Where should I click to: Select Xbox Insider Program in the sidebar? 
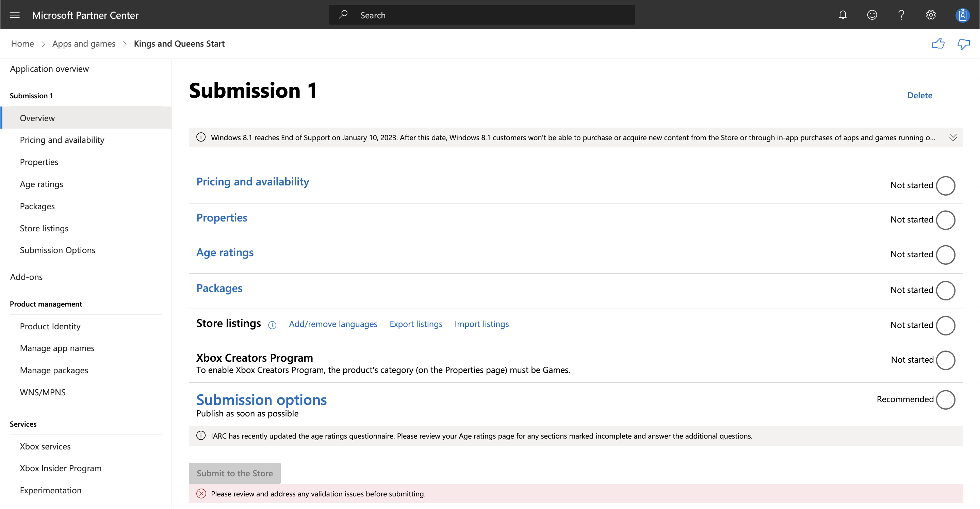coord(60,468)
